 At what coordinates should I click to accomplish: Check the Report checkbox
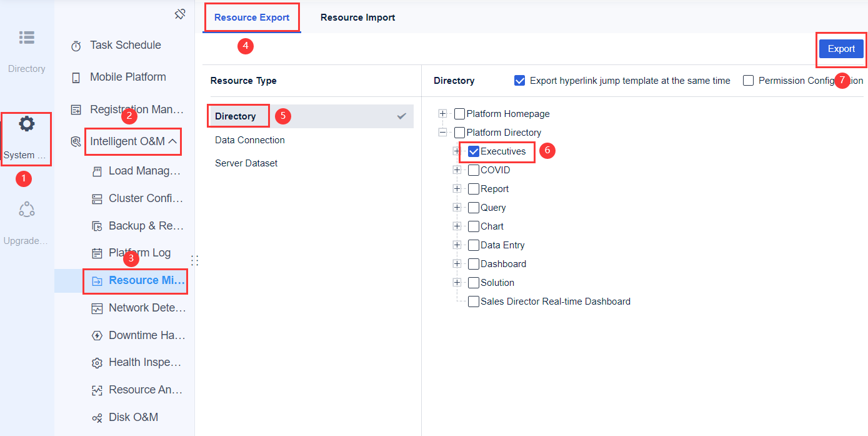[474, 189]
